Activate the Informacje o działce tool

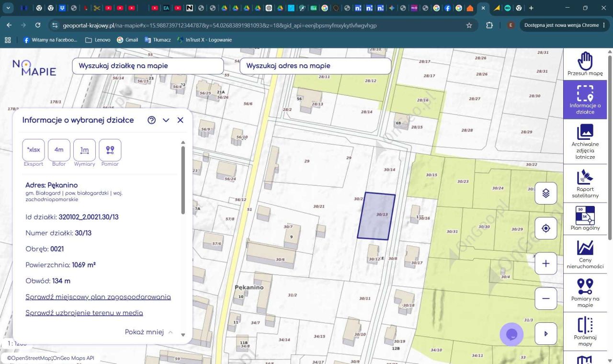click(585, 99)
